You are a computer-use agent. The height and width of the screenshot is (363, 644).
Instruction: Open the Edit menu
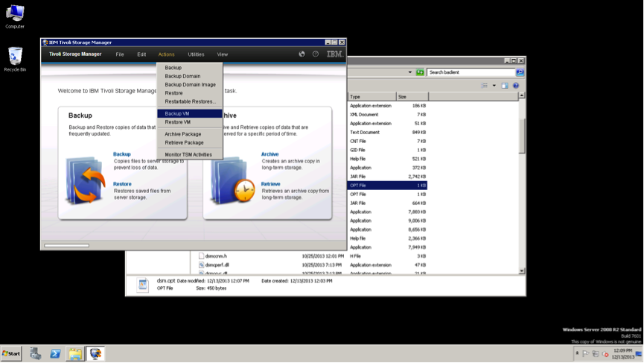point(141,54)
